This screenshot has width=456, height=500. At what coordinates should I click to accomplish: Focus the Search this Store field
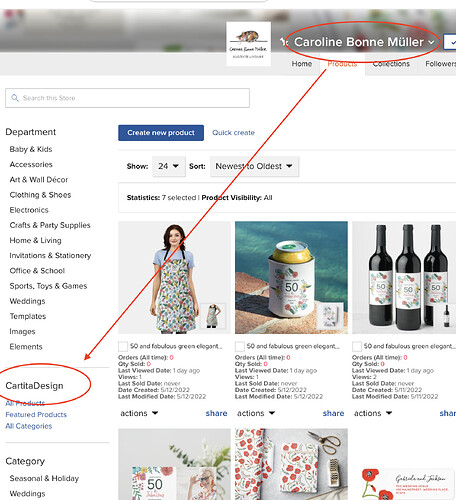coord(127,98)
